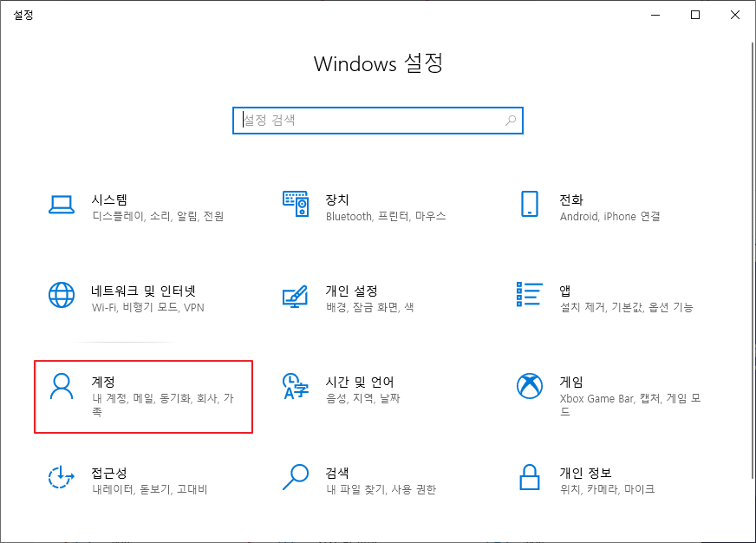Click the 설정 title bar label
The width and height of the screenshot is (756, 543).
click(24, 15)
